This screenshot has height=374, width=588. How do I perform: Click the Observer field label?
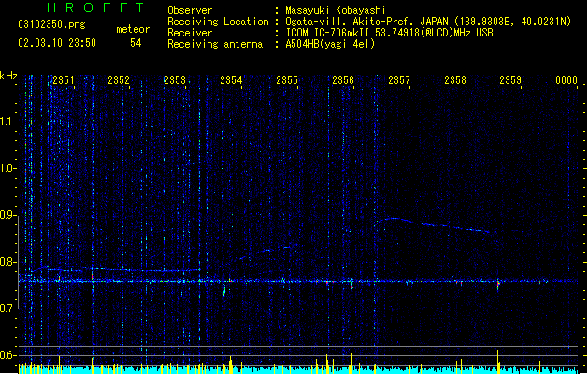tap(190, 10)
